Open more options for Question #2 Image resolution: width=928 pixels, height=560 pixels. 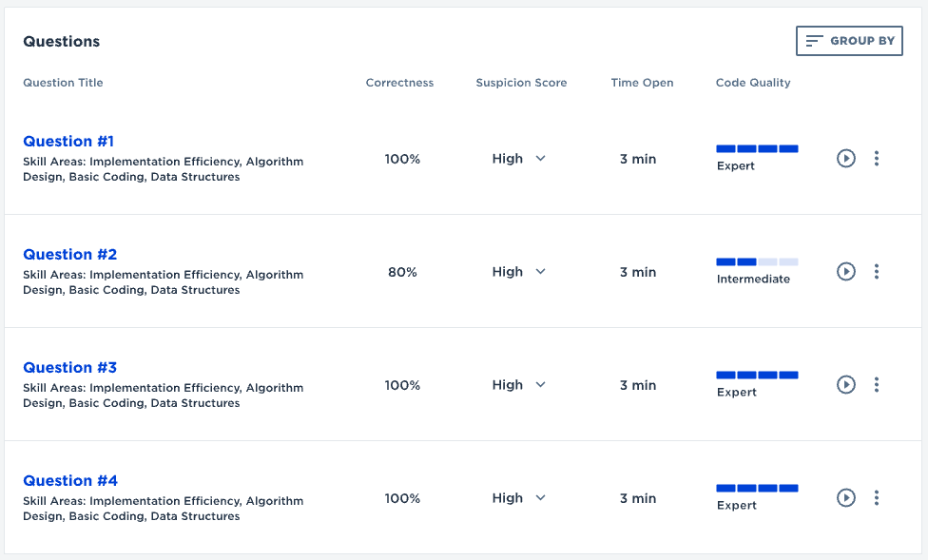click(x=877, y=272)
